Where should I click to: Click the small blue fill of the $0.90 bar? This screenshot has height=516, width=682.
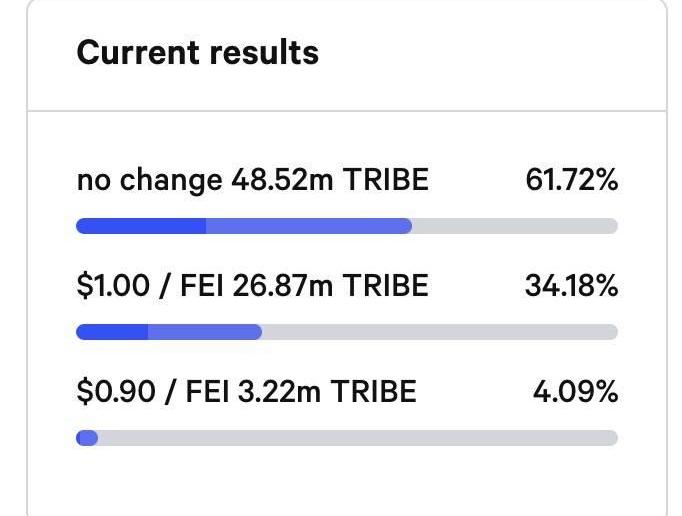point(87,438)
